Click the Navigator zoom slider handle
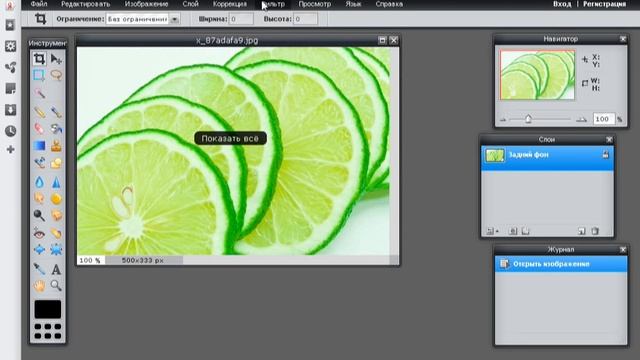Image resolution: width=640 pixels, height=360 pixels. pyautogui.click(x=528, y=119)
